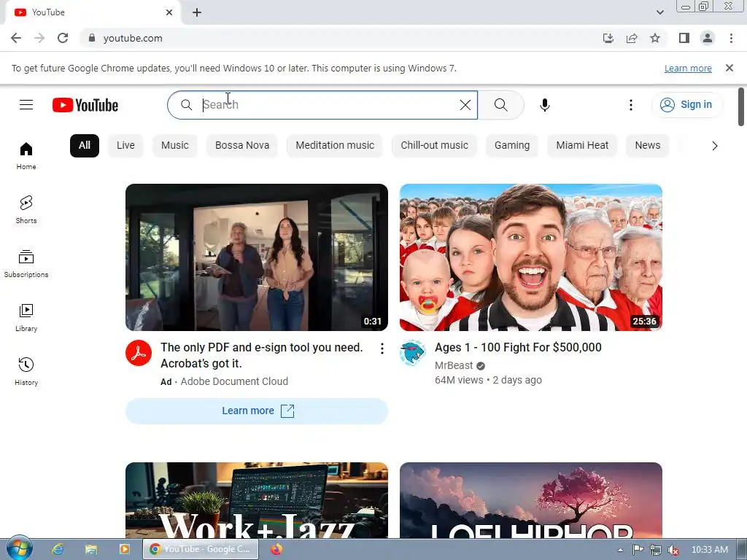The image size is (747, 560).
Task: Select the Bossa Nova filter chip
Action: 242,146
